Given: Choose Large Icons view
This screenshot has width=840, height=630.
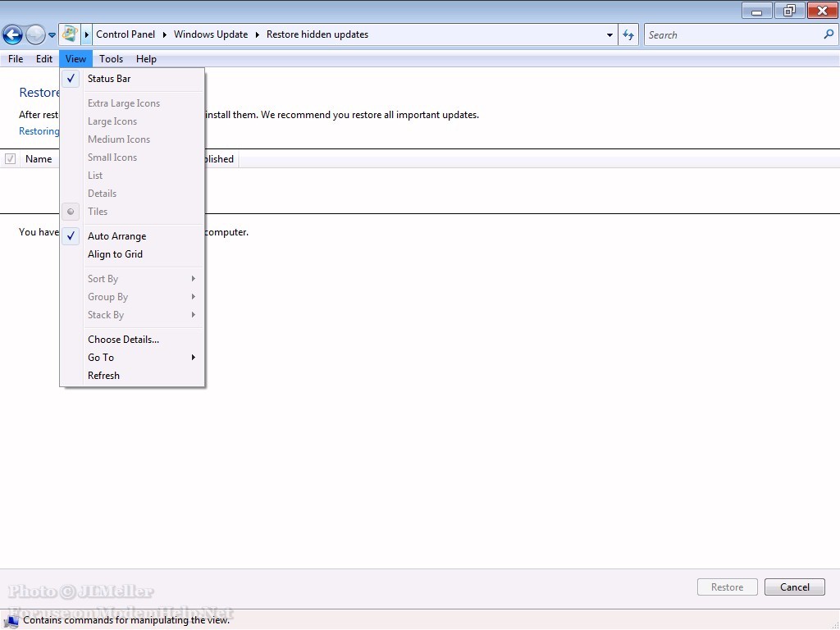Looking at the screenshot, I should pyautogui.click(x=132, y=121).
